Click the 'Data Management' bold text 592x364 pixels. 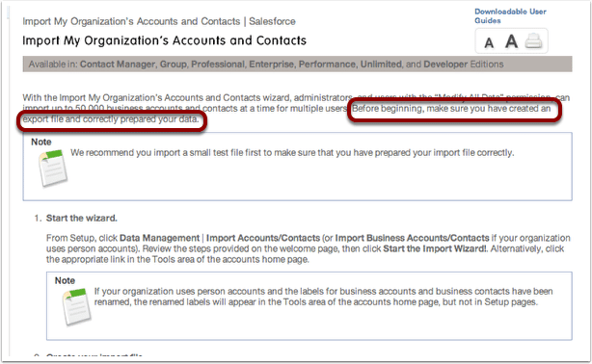159,238
